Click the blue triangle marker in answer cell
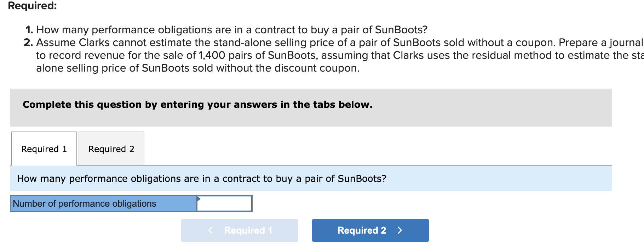The width and height of the screenshot is (644, 251). tap(199, 199)
